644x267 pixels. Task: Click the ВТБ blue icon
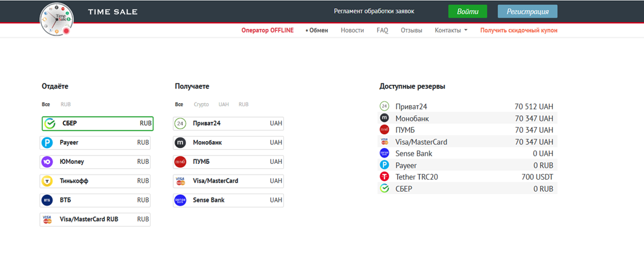47,200
